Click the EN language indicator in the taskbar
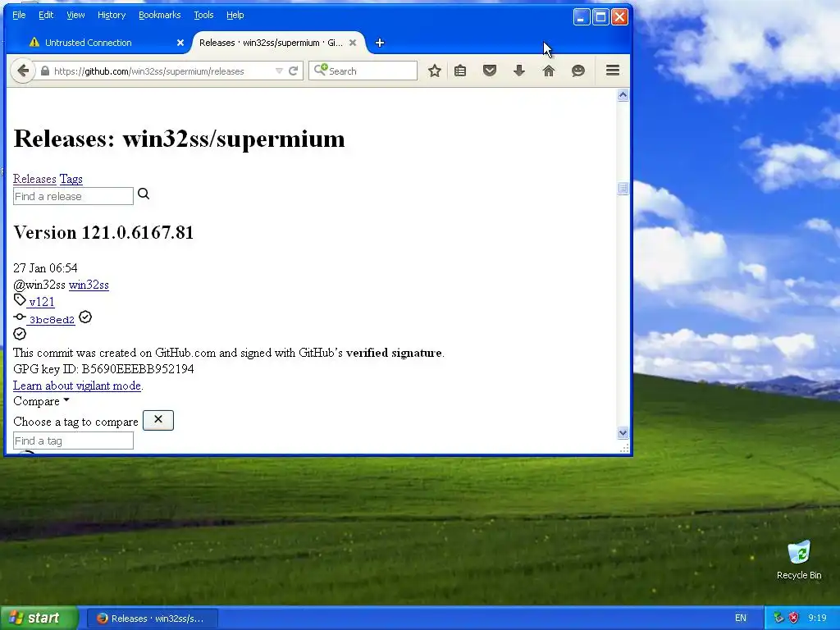The width and height of the screenshot is (840, 630). [741, 618]
